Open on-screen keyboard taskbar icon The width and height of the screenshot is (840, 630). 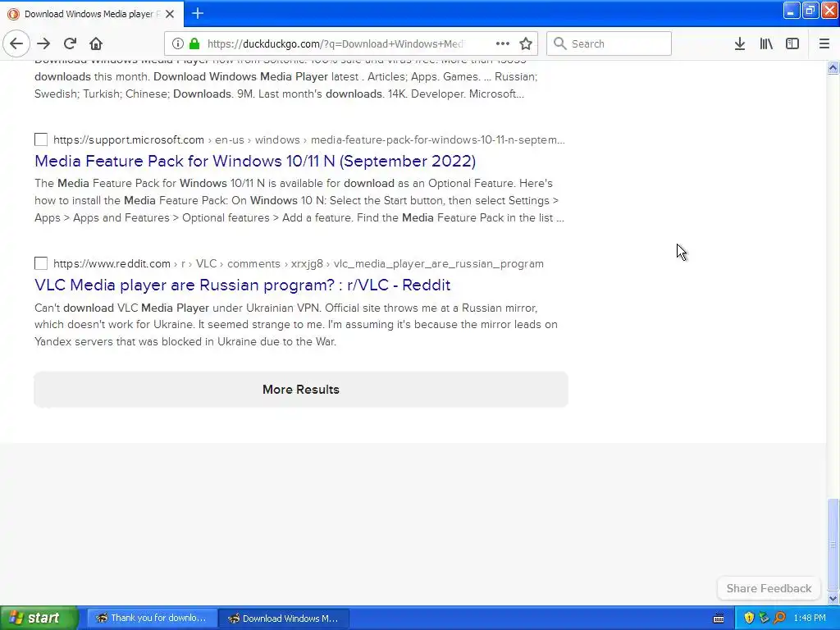click(719, 619)
